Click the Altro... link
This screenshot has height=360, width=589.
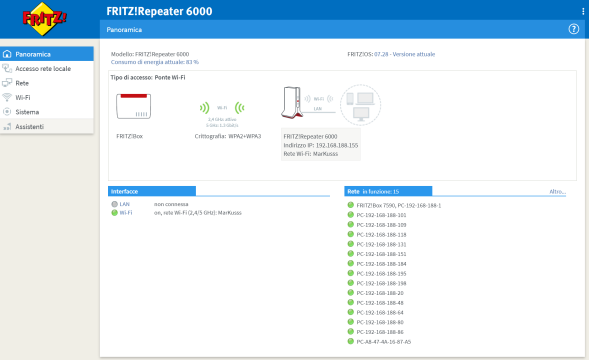pos(557,192)
